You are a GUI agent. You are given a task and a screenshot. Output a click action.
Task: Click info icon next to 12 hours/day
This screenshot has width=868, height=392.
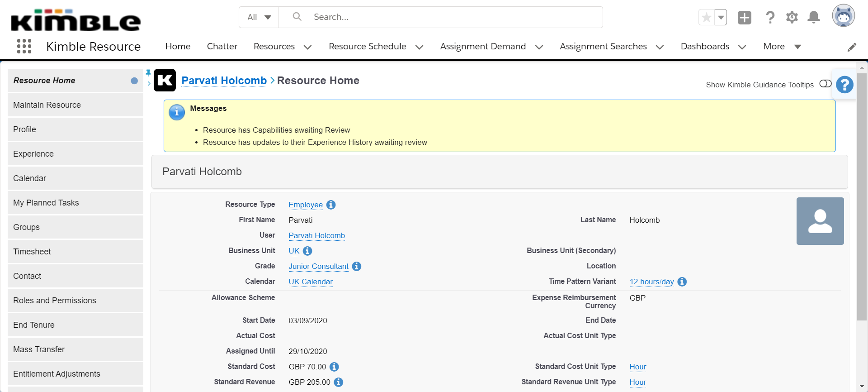pos(682,282)
